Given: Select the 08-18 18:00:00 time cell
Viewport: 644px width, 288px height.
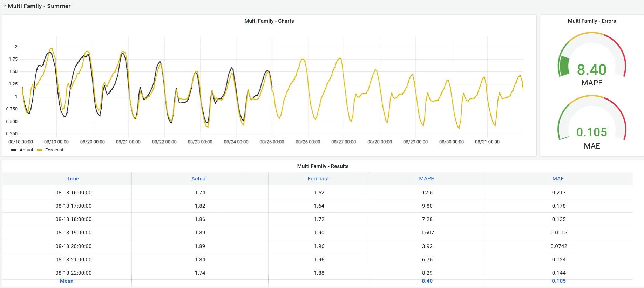Looking at the screenshot, I should click(x=74, y=219).
